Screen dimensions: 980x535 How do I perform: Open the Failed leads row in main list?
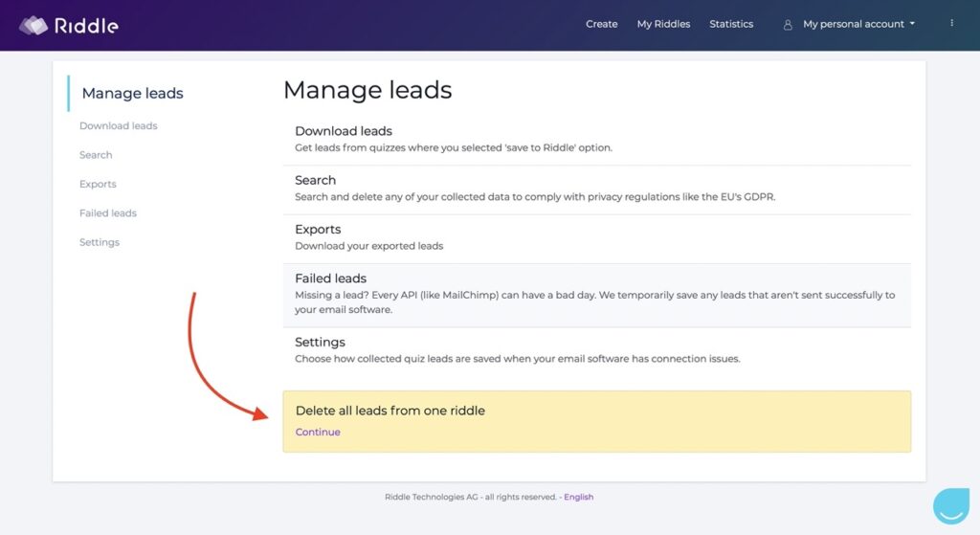[597, 295]
